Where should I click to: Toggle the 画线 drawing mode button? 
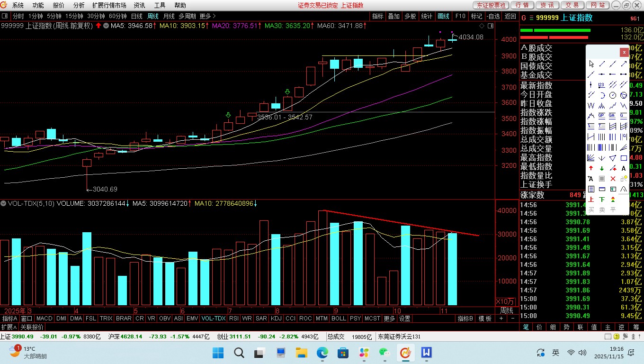[443, 16]
